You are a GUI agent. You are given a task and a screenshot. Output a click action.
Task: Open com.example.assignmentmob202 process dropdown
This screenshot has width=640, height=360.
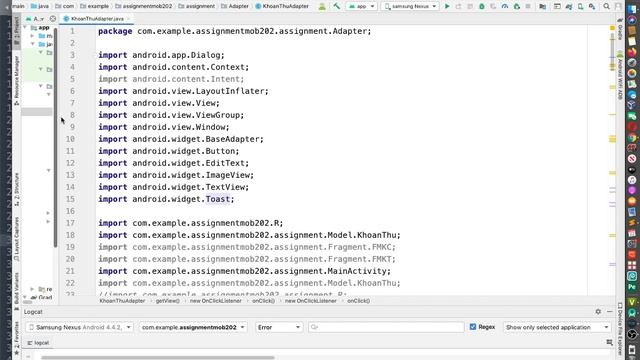(x=193, y=327)
